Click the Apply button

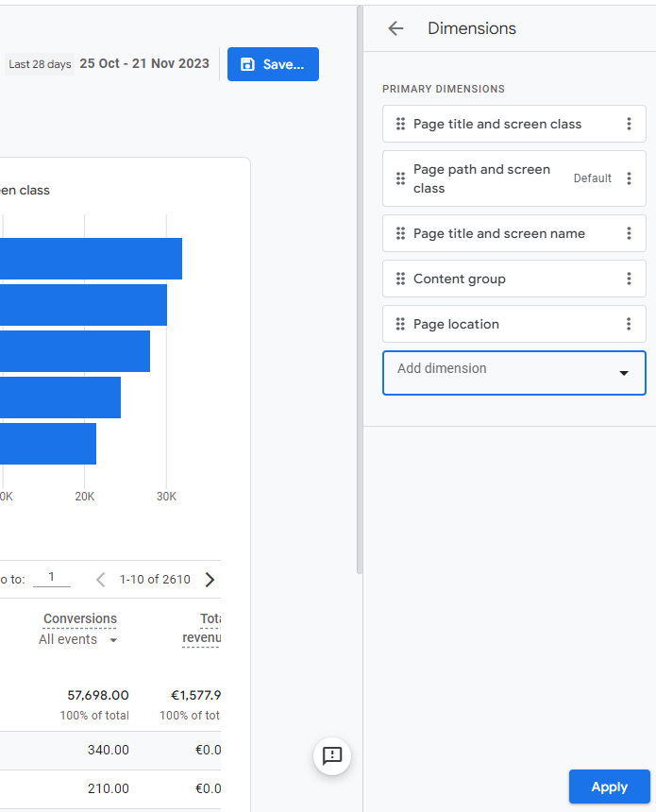609,787
